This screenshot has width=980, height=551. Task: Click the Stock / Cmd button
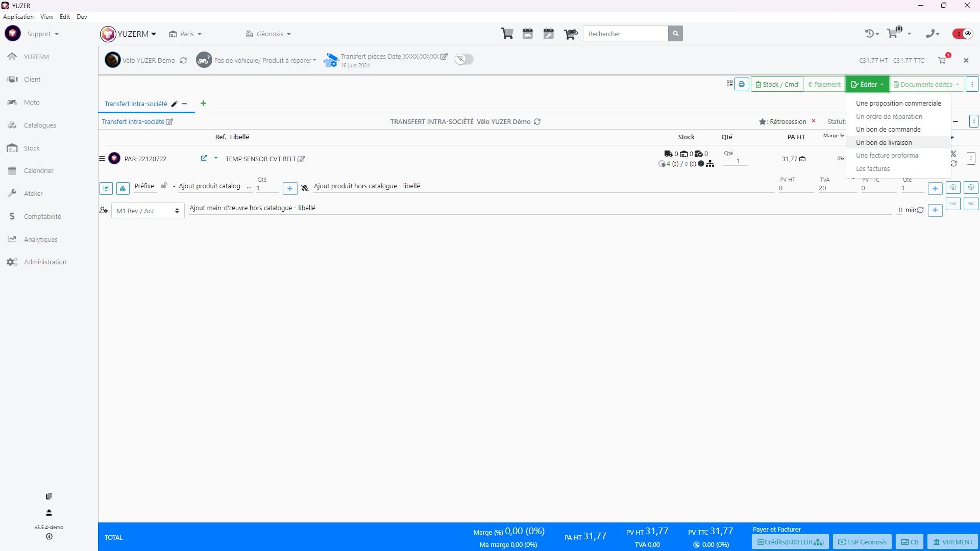point(777,84)
